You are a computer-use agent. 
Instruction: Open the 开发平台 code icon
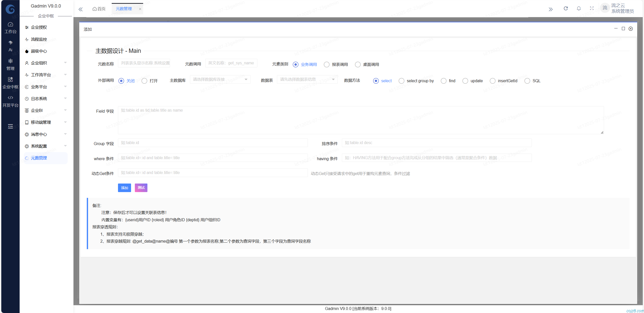click(x=10, y=101)
